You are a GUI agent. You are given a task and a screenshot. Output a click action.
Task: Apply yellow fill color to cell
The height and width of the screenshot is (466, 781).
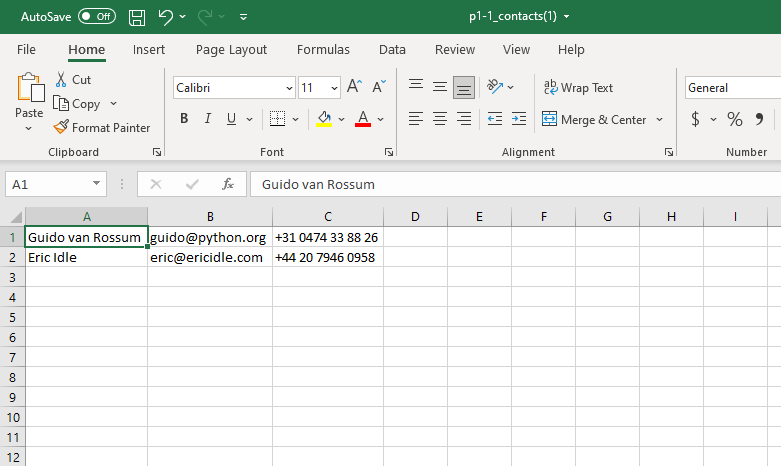[x=324, y=118]
